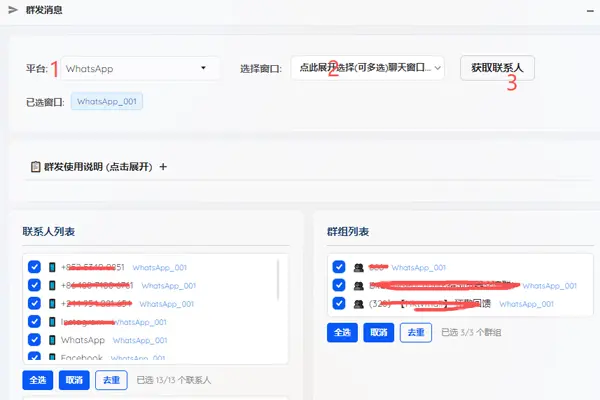Click the 已选 13/13 个联系人 status text
Image resolution: width=600 pixels, height=400 pixels.
point(174,380)
